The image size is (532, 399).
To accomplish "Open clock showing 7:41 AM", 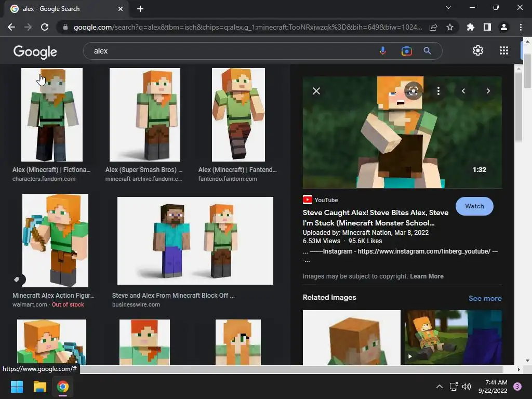I will point(493,387).
